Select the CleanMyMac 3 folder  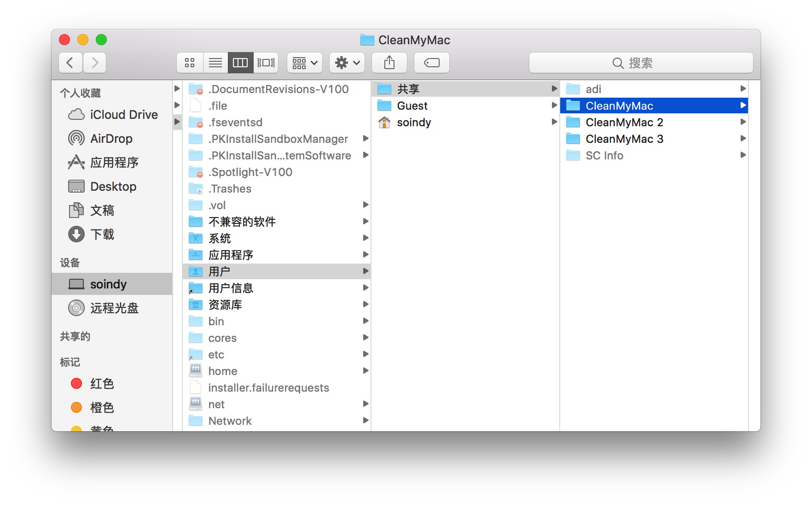click(x=654, y=139)
